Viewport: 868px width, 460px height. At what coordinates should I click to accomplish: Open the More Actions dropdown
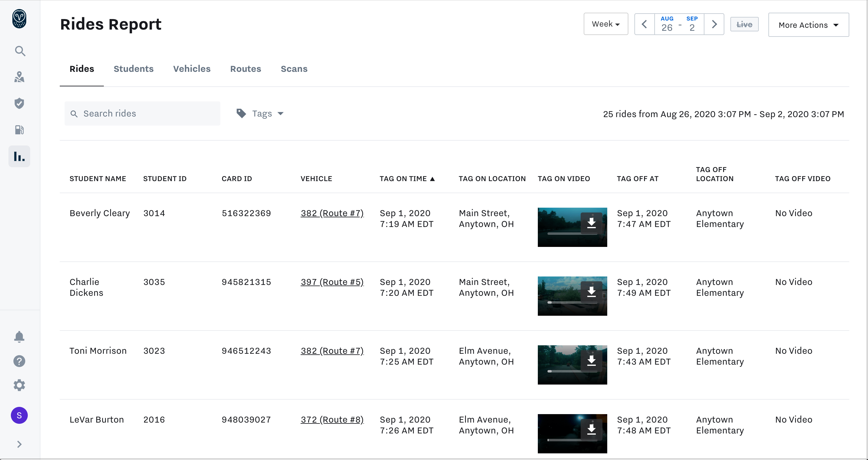coord(808,25)
